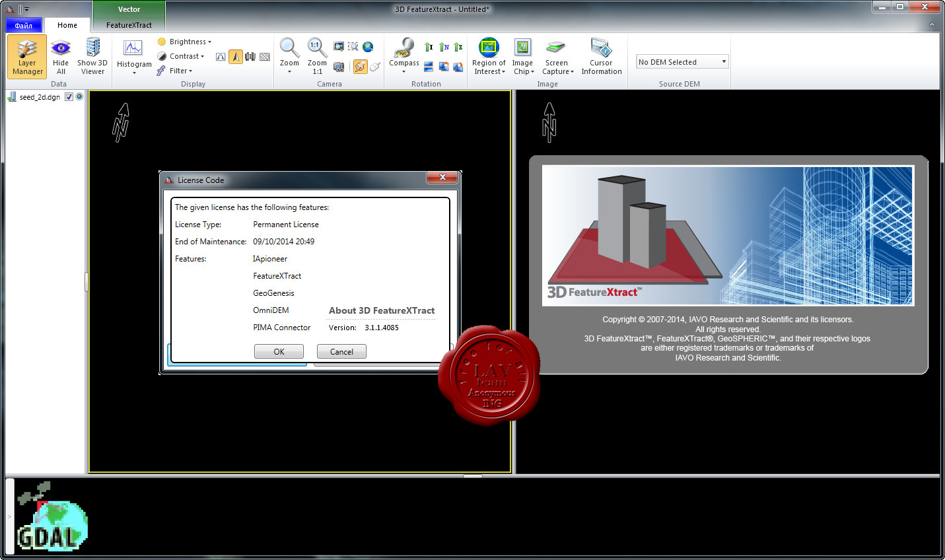Click version number '3.1.1.4085'

pos(382,328)
